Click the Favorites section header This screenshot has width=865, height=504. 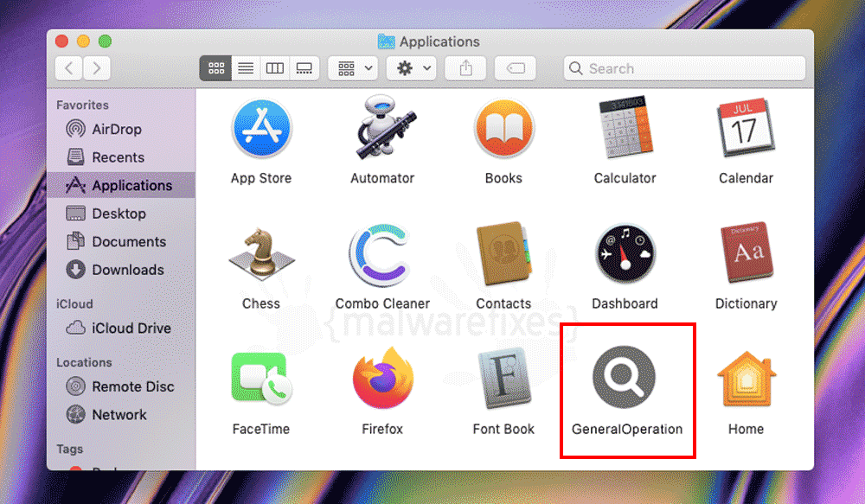point(82,105)
